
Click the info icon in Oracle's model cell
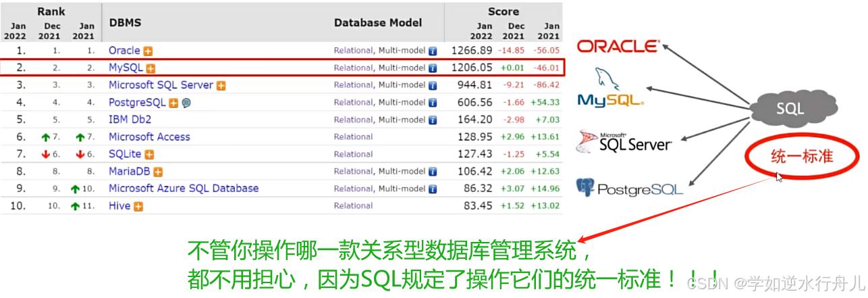pyautogui.click(x=433, y=51)
